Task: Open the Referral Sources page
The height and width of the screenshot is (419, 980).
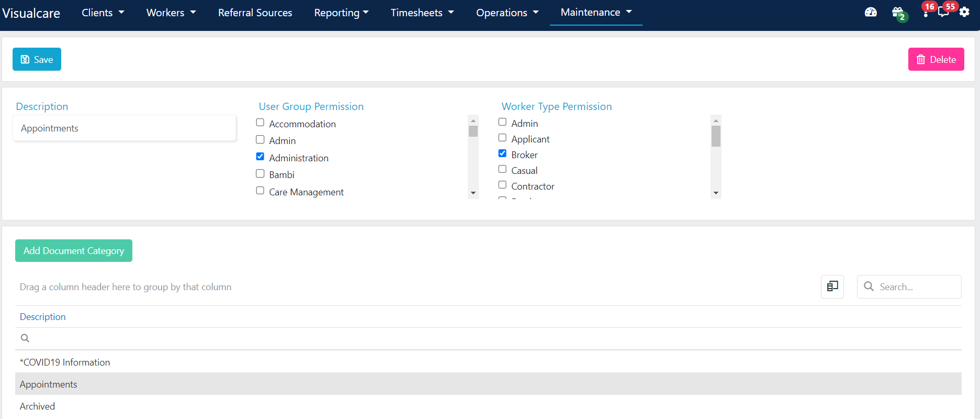Action: [x=255, y=13]
